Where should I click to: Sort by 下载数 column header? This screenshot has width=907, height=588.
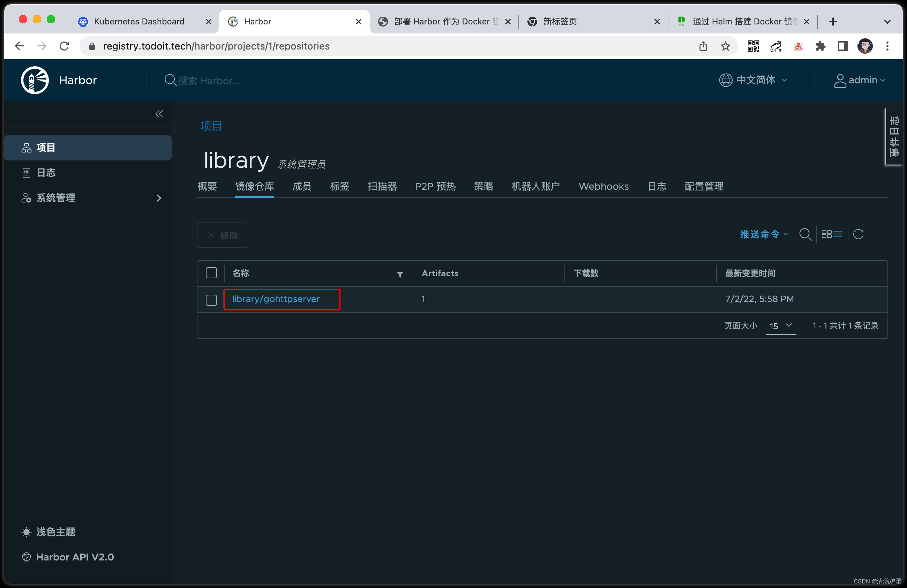pyautogui.click(x=586, y=273)
